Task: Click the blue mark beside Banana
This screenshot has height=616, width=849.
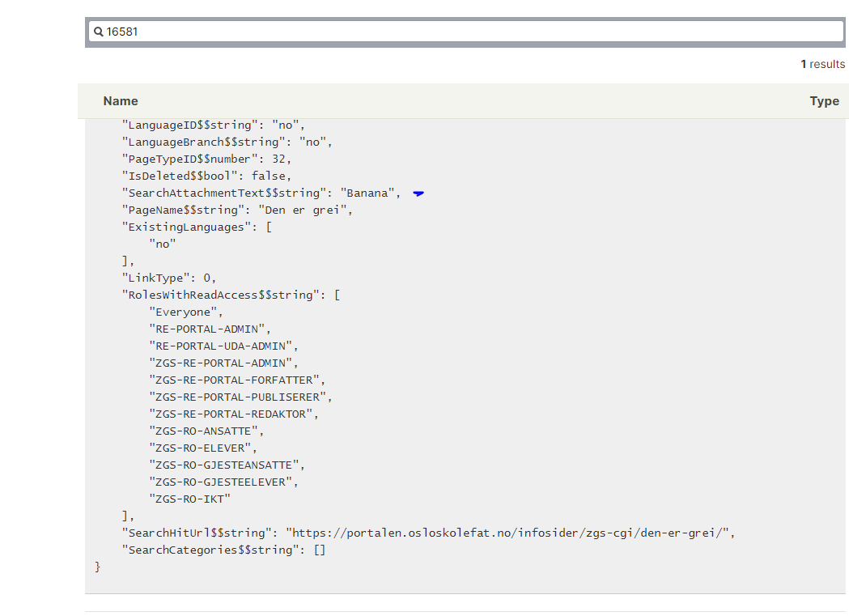Action: pos(418,193)
